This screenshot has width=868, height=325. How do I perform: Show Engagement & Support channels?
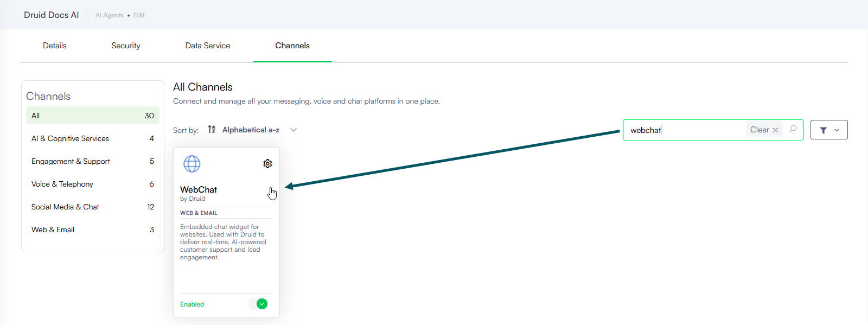click(92, 161)
